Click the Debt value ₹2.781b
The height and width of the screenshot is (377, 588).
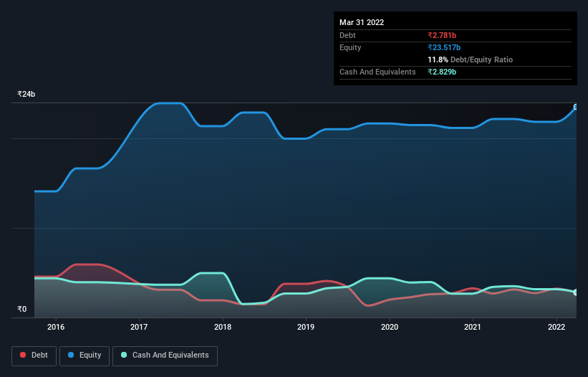pos(442,35)
